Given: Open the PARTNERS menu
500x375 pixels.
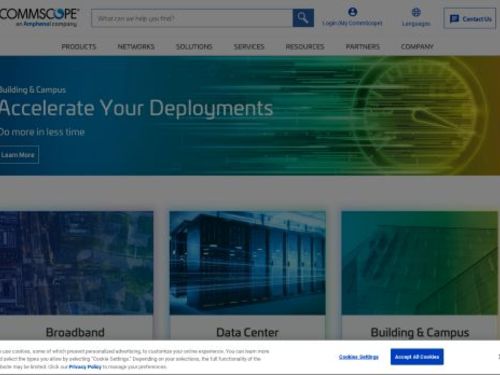Looking at the screenshot, I should (363, 47).
